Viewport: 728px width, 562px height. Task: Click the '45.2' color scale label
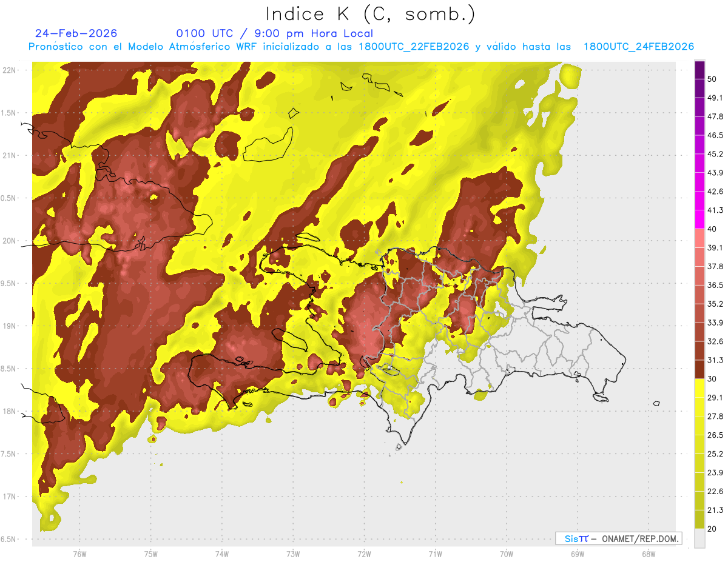(x=715, y=154)
